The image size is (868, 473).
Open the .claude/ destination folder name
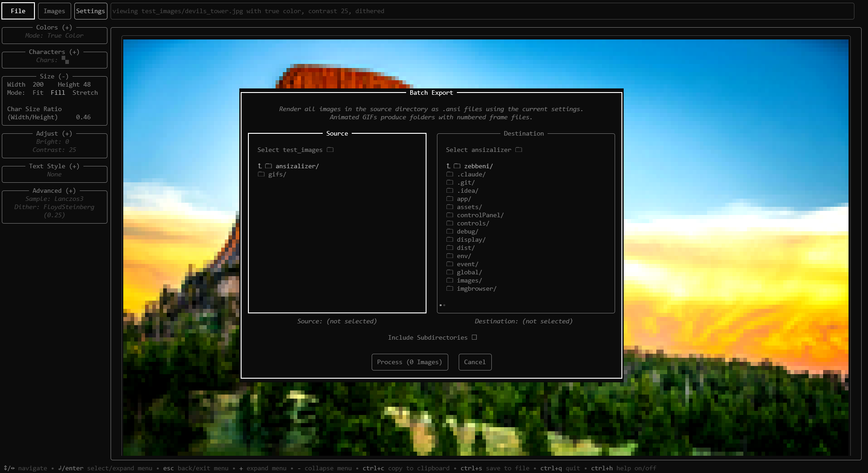click(471, 174)
